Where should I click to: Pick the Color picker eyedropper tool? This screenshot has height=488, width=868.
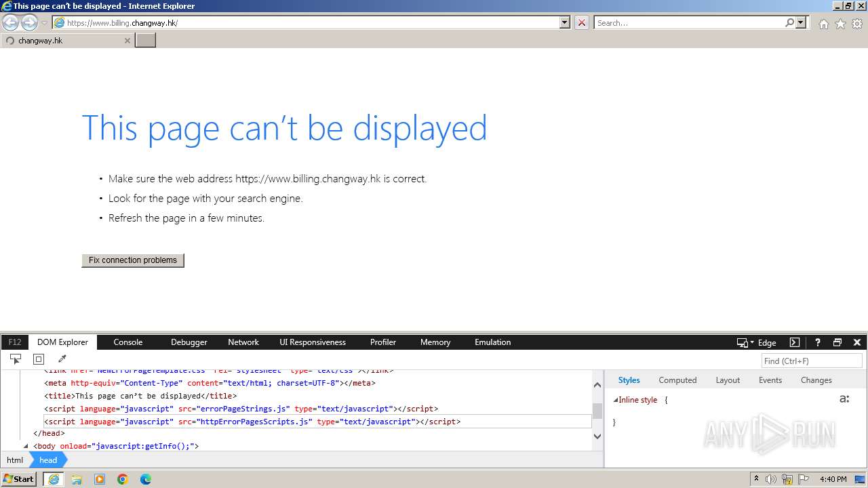[x=62, y=359]
